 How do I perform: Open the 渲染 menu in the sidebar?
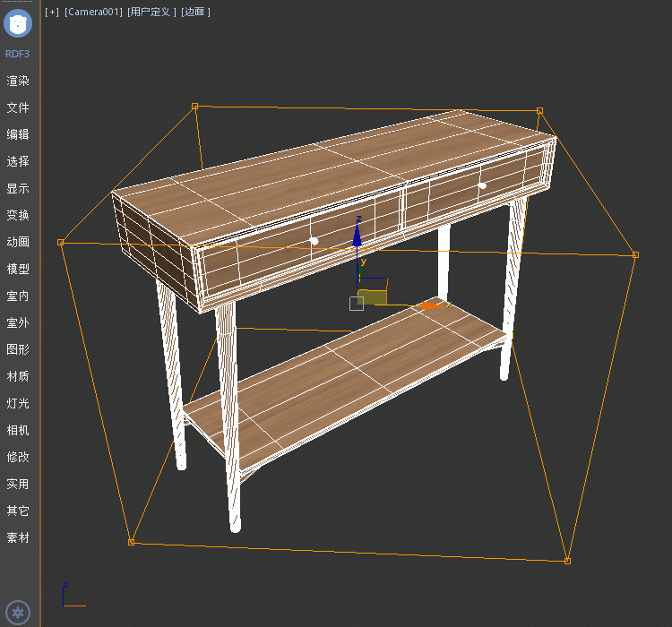(x=18, y=81)
